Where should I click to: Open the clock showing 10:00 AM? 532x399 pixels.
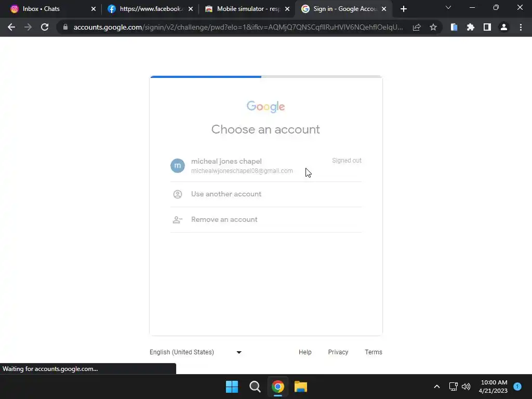click(493, 387)
